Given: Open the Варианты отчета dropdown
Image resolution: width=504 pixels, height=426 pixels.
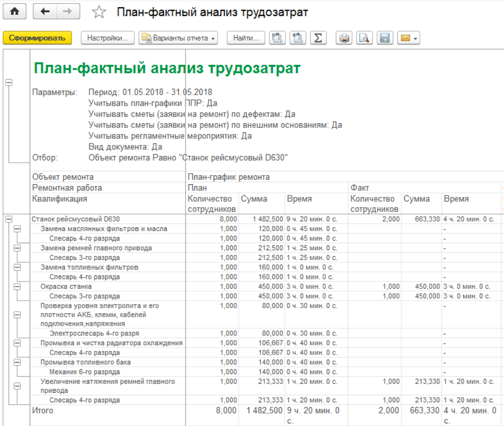Looking at the screenshot, I should 178,38.
